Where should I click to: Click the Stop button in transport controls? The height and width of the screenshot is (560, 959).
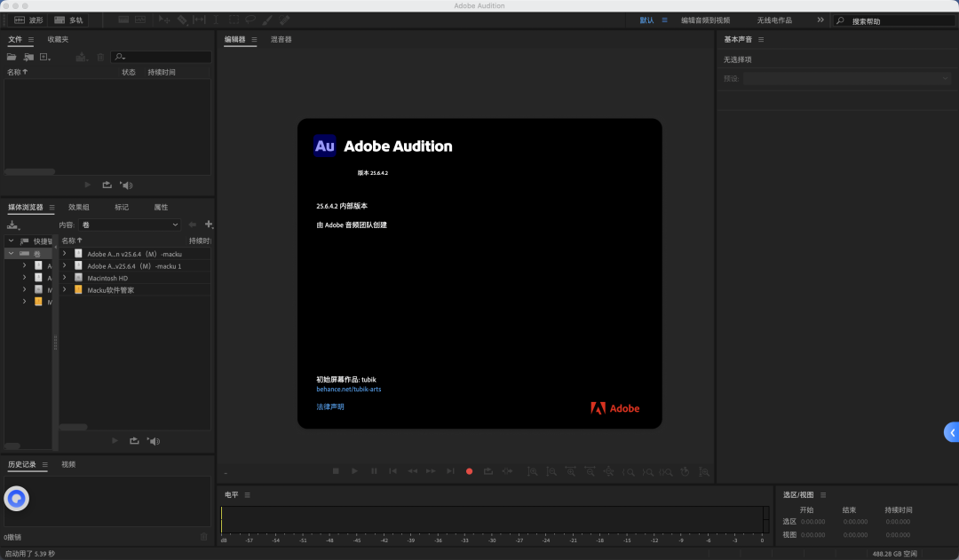click(336, 471)
